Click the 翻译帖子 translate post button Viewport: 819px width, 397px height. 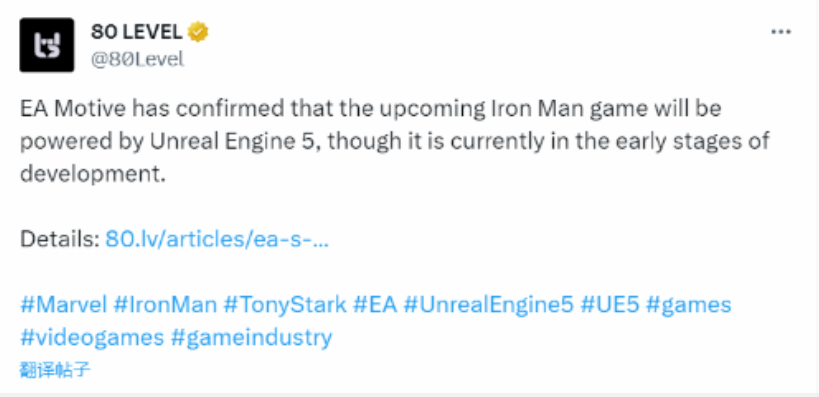pos(55,370)
